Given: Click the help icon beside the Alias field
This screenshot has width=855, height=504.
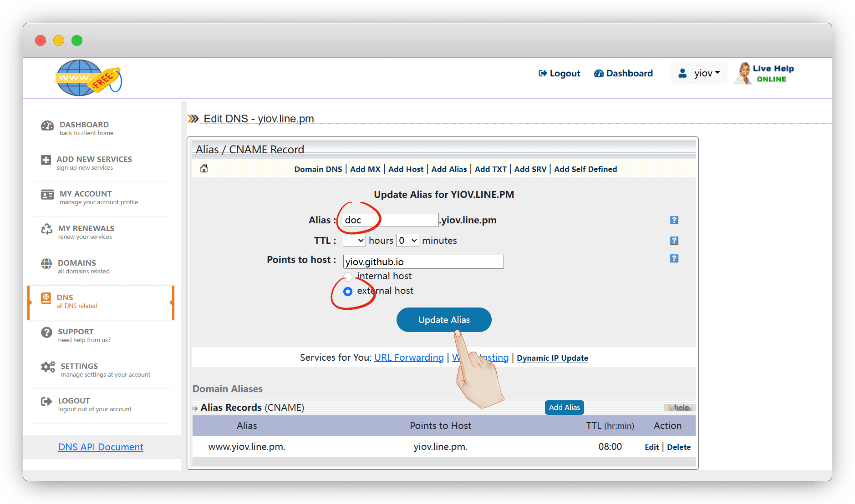Looking at the screenshot, I should (x=674, y=220).
